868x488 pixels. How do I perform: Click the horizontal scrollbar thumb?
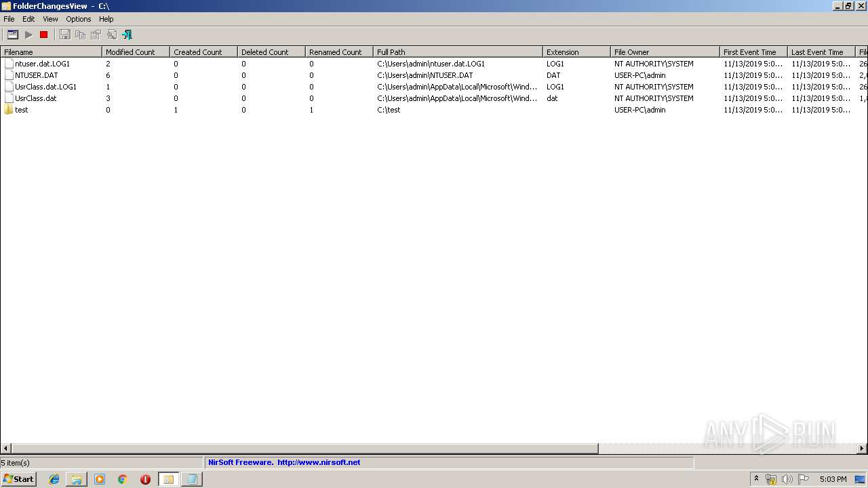pos(304,448)
